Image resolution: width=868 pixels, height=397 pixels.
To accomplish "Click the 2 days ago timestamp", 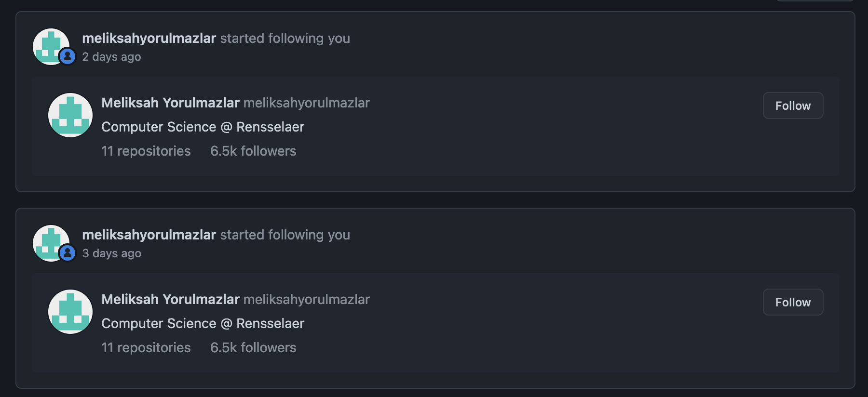I will 111,57.
